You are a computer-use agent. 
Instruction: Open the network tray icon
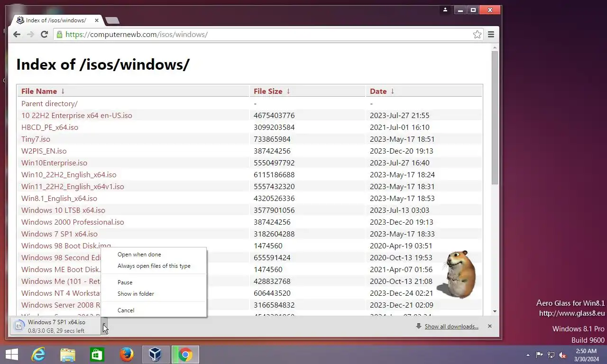(x=551, y=355)
